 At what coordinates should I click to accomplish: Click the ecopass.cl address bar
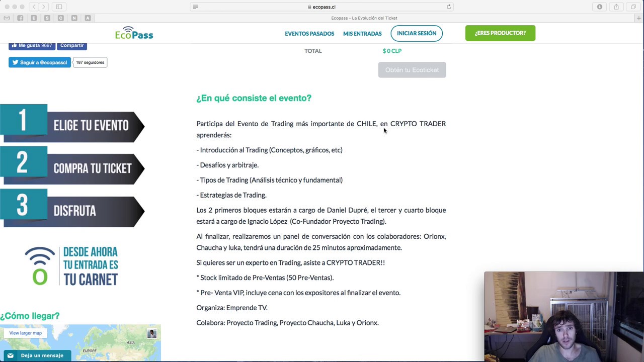click(x=322, y=7)
